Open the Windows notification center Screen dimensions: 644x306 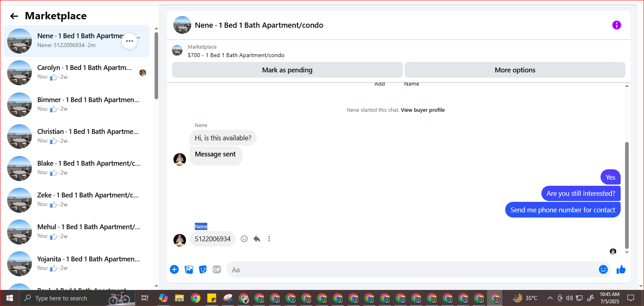click(x=631, y=298)
